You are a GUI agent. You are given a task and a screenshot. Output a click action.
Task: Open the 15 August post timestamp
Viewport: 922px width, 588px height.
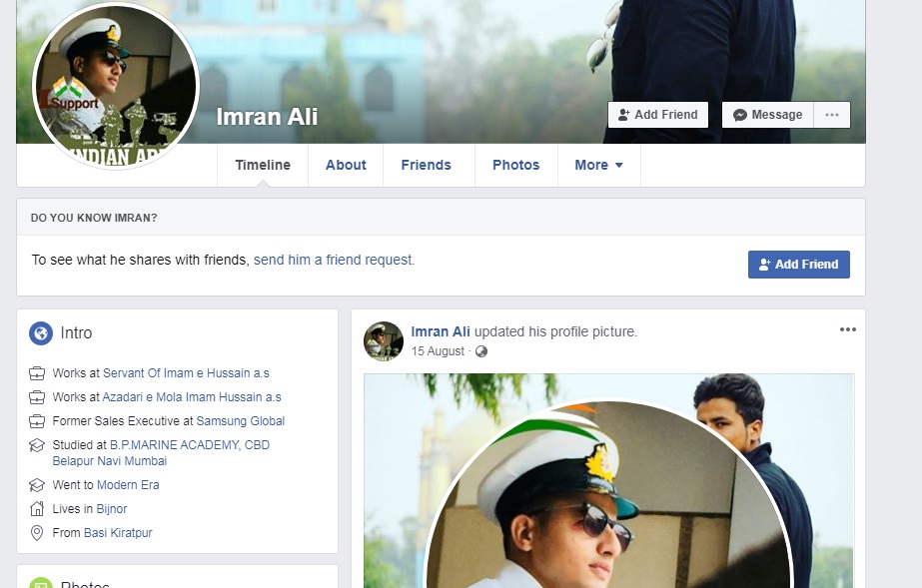(439, 351)
